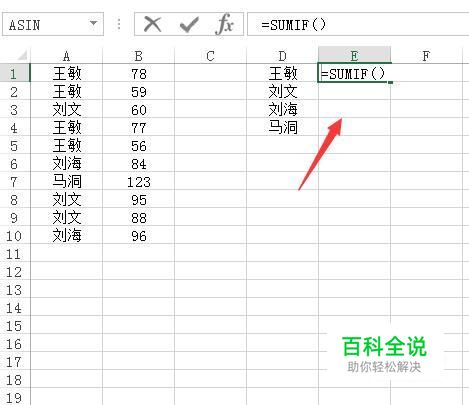This screenshot has width=469, height=405.
Task: Click cell B10 with value 96
Action: pyautogui.click(x=138, y=235)
